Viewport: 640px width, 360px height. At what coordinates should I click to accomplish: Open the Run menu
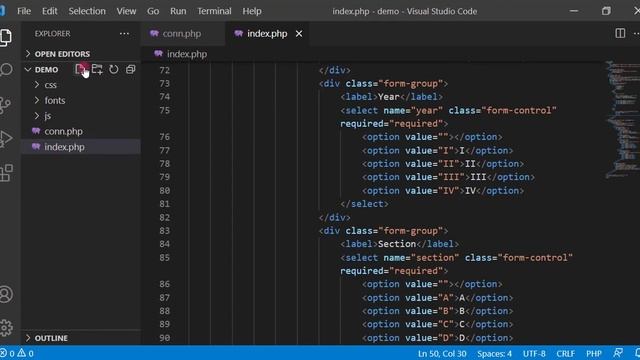178,11
